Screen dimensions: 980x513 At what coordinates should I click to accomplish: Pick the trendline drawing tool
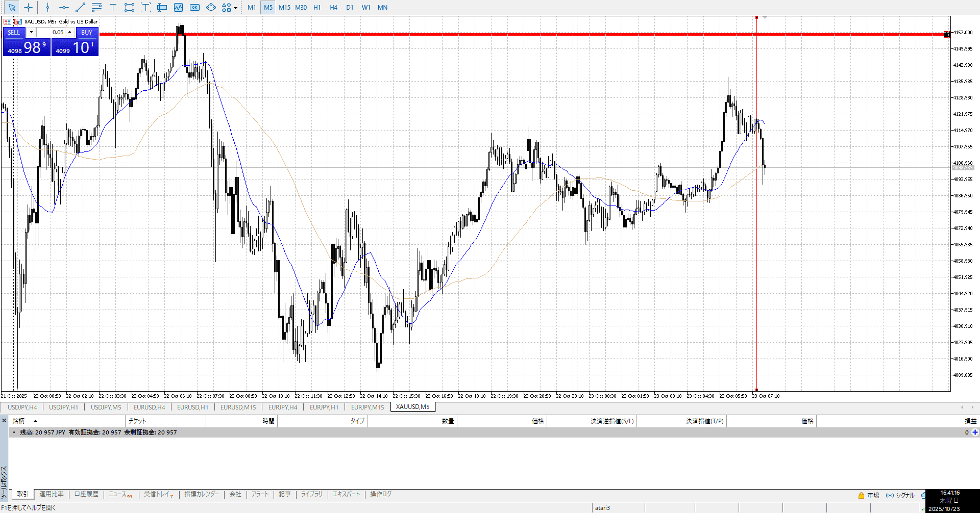tap(80, 7)
